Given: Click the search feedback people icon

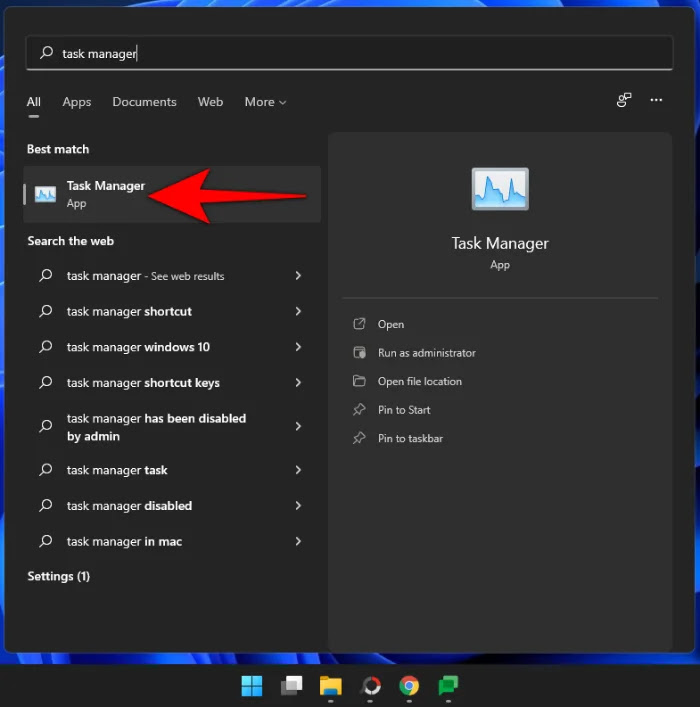Looking at the screenshot, I should [x=624, y=100].
